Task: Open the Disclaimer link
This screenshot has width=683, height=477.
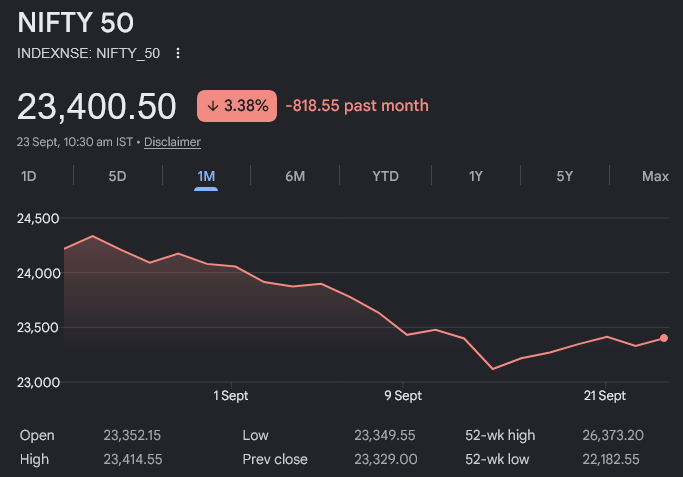Action: (172, 142)
